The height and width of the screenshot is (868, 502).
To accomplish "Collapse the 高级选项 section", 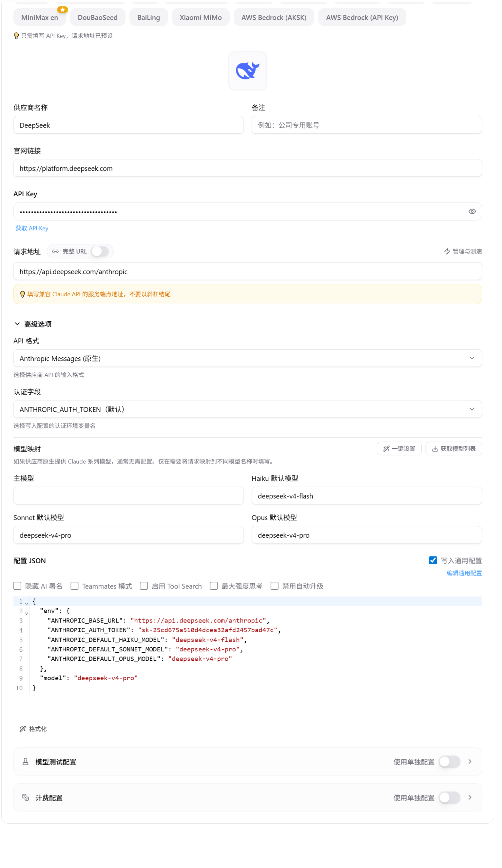I will click(x=33, y=324).
